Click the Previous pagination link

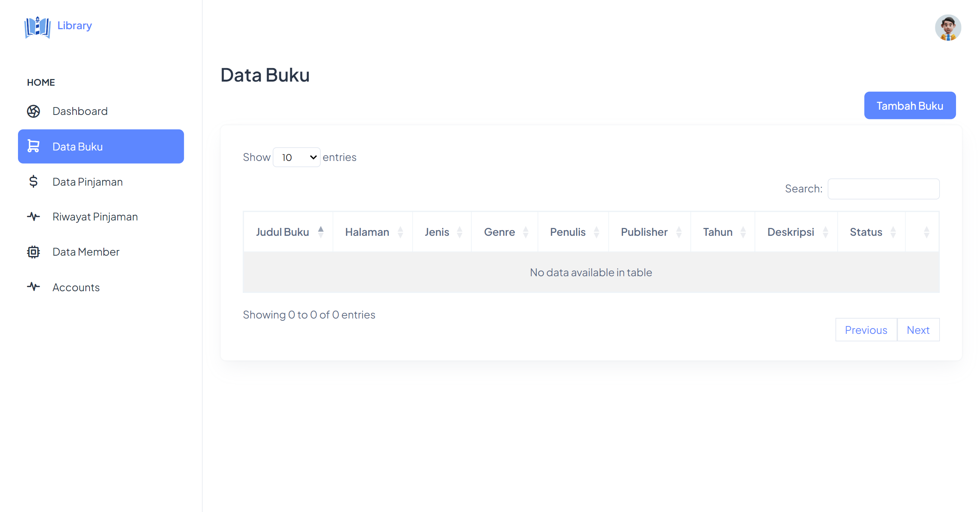click(866, 330)
